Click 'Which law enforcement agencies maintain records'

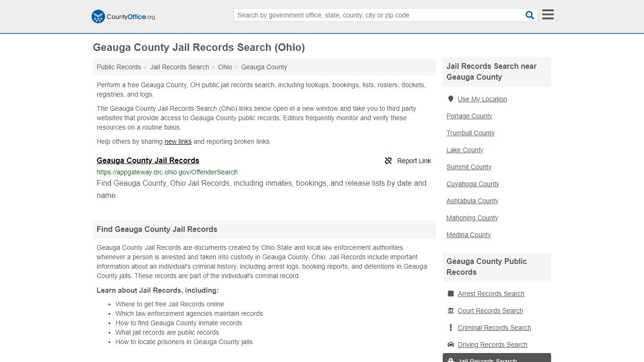coord(189,313)
